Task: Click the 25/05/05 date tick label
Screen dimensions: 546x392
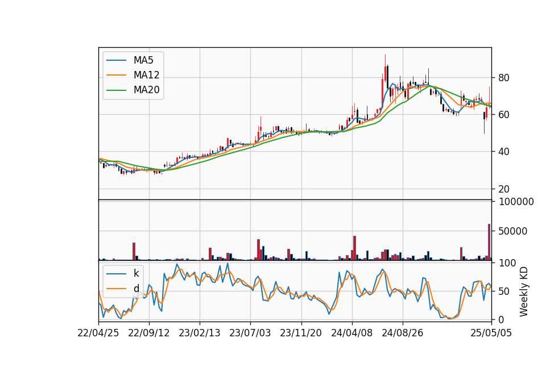Action: (491, 333)
